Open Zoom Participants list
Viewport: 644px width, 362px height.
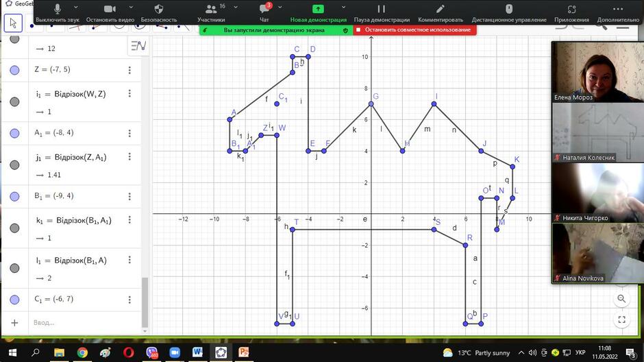(x=211, y=13)
